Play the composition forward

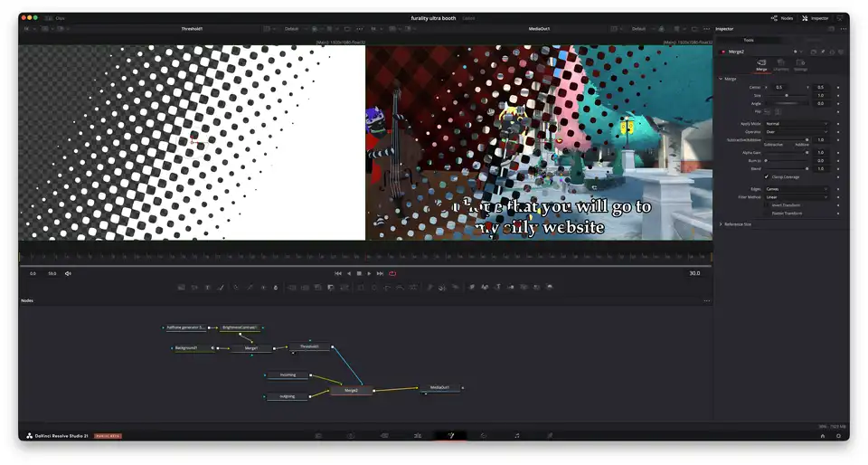[369, 273]
